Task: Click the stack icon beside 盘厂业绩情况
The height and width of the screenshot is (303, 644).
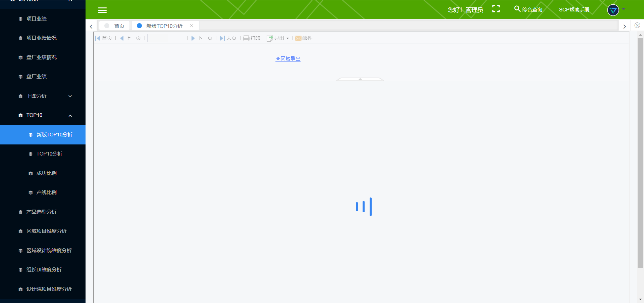Action: tap(20, 58)
